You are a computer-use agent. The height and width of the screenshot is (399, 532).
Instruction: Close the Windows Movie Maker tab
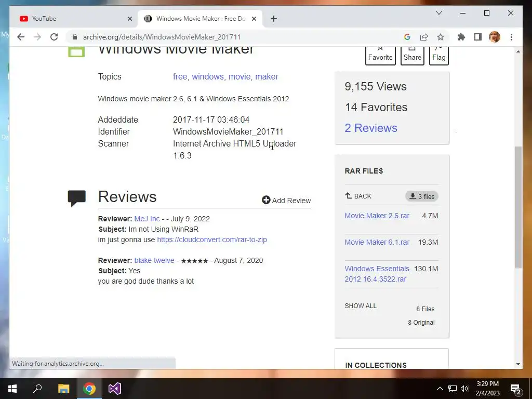(254, 19)
